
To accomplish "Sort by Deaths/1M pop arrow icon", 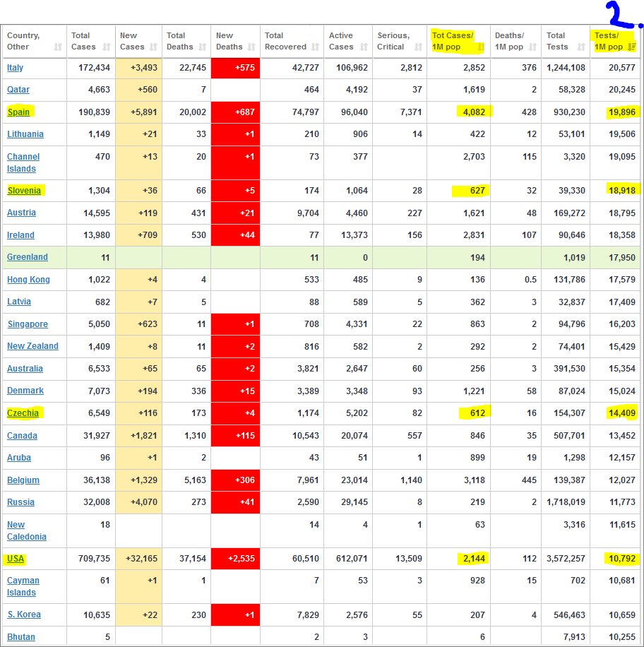I will click(x=532, y=47).
